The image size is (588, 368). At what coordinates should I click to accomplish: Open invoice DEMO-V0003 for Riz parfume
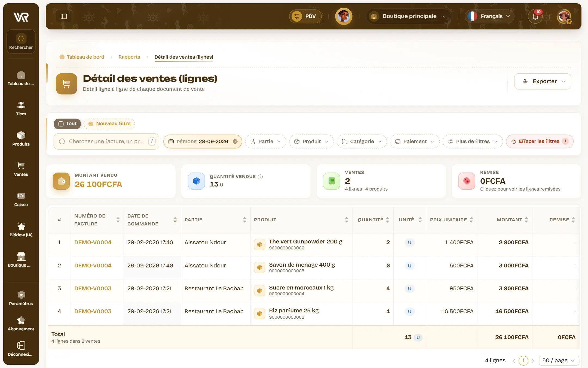coord(93,311)
